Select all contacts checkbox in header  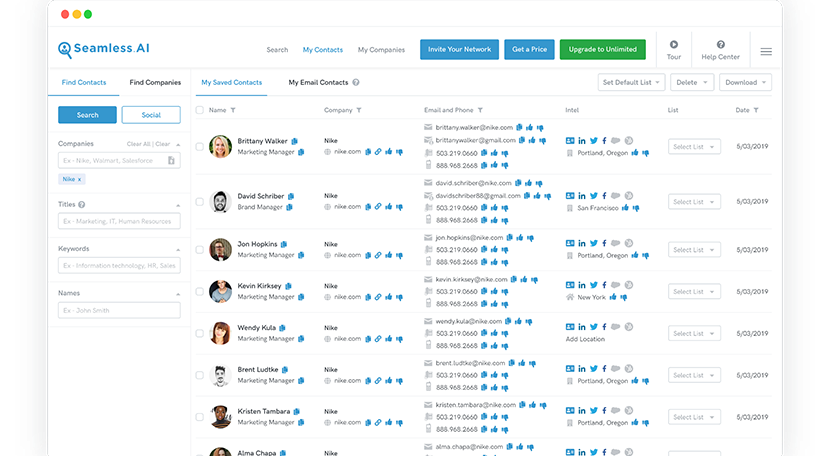click(x=200, y=110)
